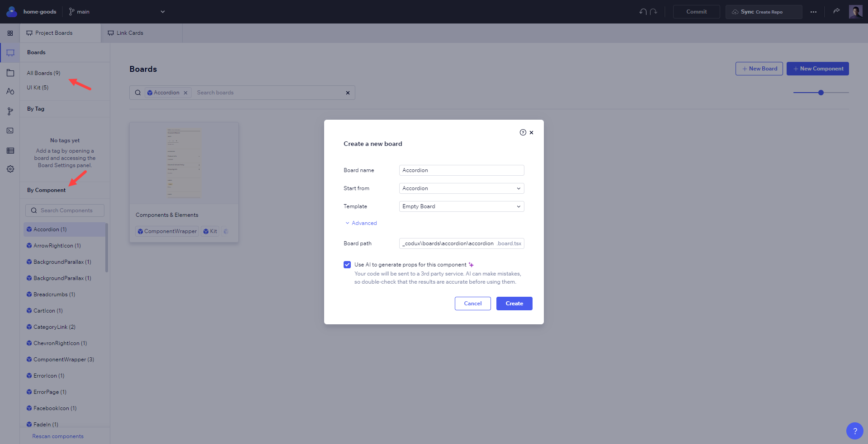Open the git branch icon in sidebar
This screenshot has width=868, height=444.
[10, 111]
